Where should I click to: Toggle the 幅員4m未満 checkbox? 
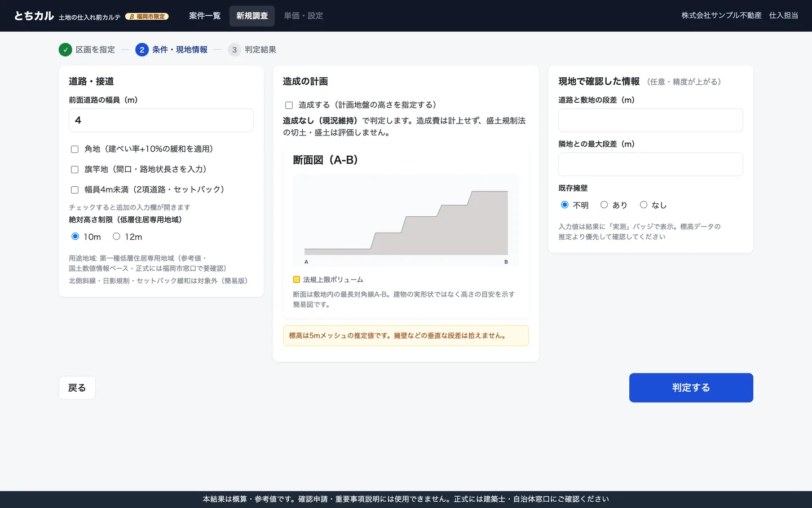point(74,190)
